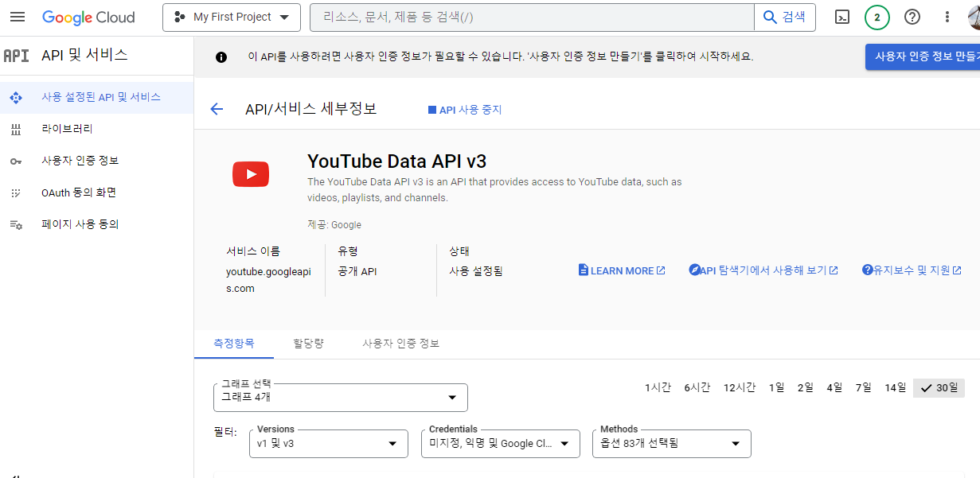980x478 pixels.
Task: Click the enabled APIs sidebar icon
Action: pos(16,97)
